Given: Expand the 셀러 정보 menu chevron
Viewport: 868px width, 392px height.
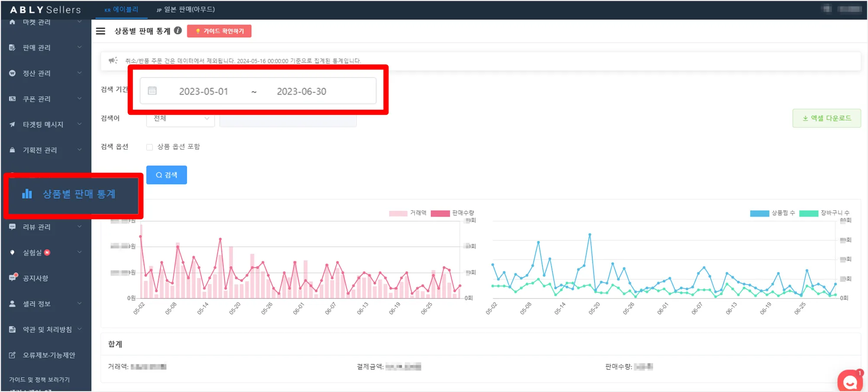Looking at the screenshot, I should tap(79, 303).
